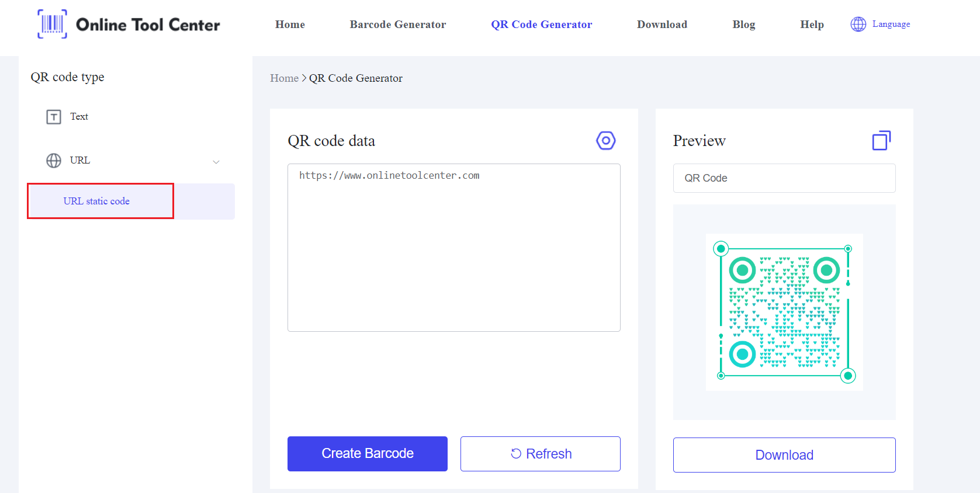This screenshot has height=493, width=980.
Task: Expand the URL type chevron
Action: point(216,162)
